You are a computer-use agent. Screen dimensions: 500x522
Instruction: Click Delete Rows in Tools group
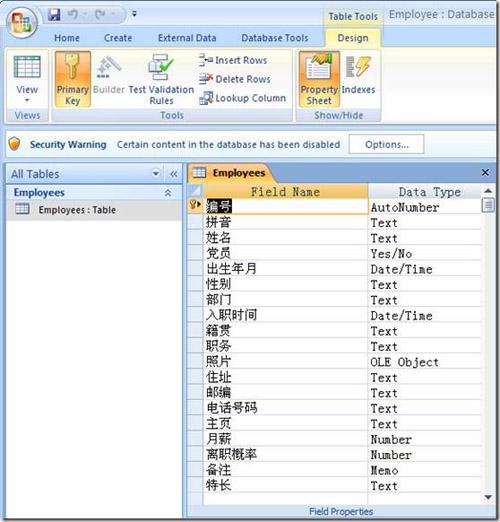235,79
